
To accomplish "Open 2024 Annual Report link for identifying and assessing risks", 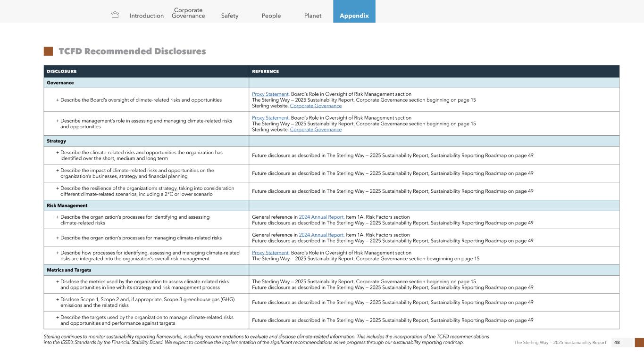I will (321, 217).
